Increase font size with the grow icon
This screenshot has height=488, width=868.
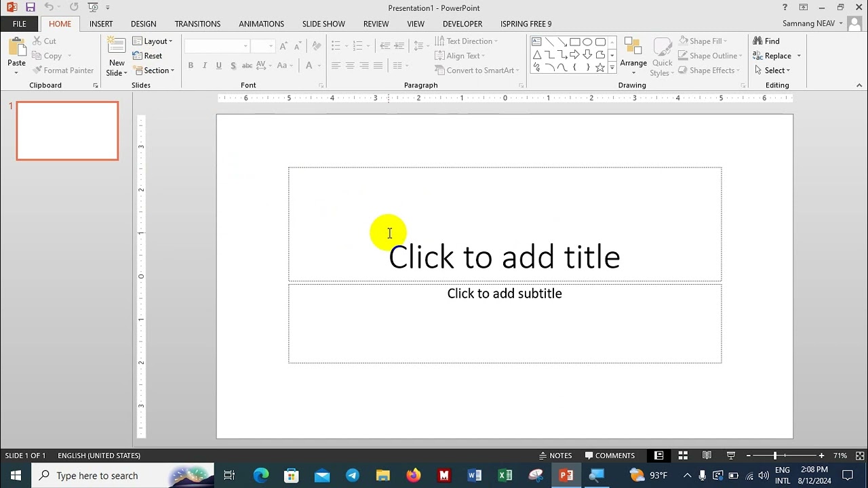tap(283, 46)
